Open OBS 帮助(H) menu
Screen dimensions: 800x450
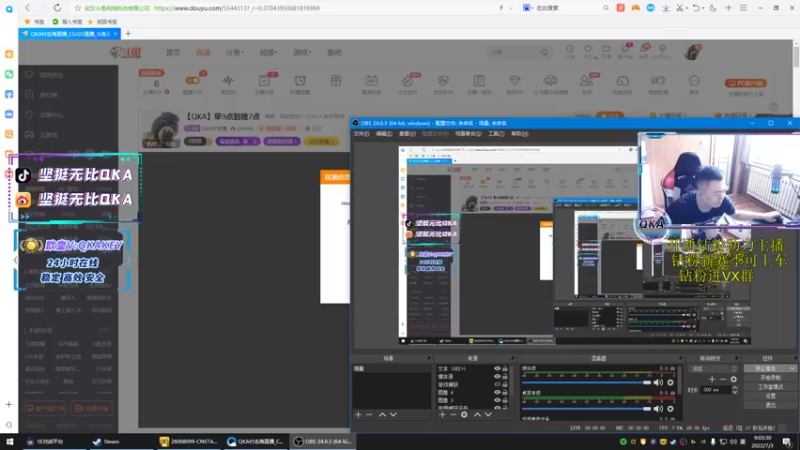[x=519, y=134]
